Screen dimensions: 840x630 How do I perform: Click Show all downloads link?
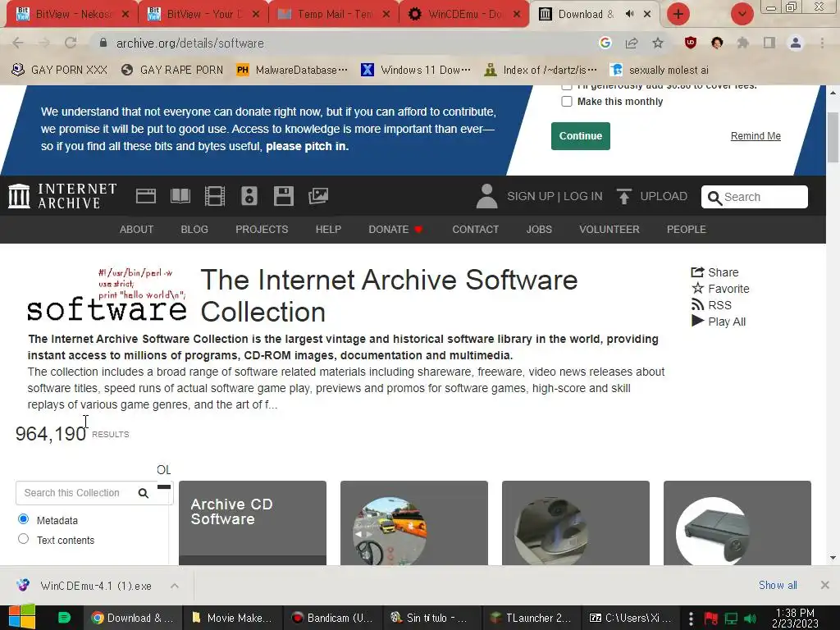[778, 585]
